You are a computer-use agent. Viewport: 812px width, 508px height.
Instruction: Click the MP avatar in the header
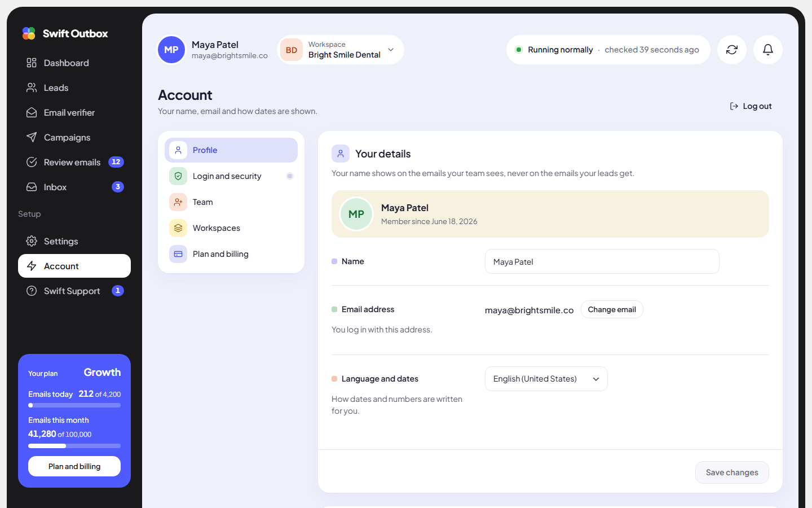coord(171,50)
